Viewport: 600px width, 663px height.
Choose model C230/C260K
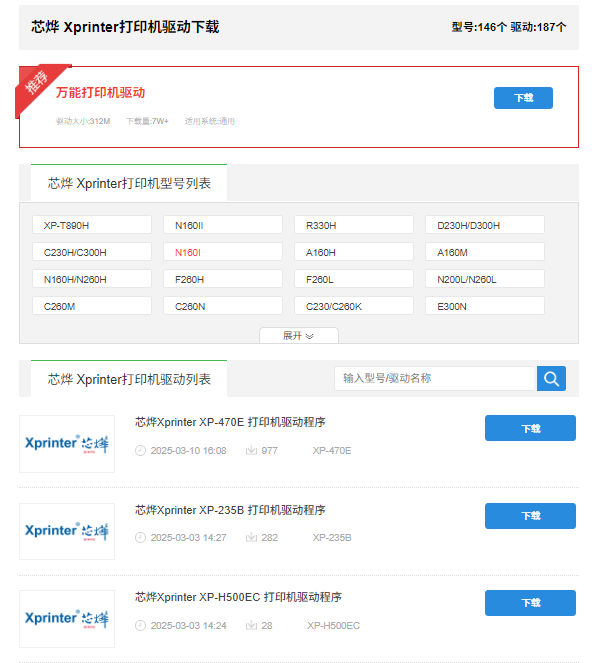tap(354, 306)
